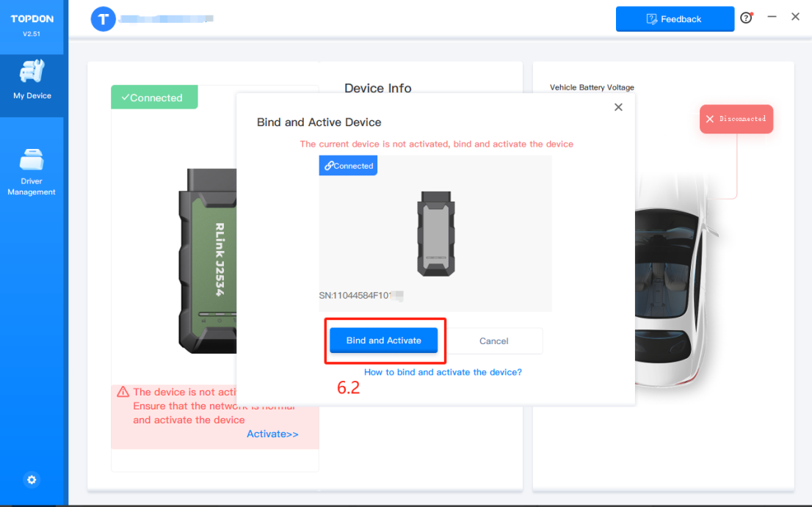
Task: Click the Feedback button
Action: (x=675, y=19)
